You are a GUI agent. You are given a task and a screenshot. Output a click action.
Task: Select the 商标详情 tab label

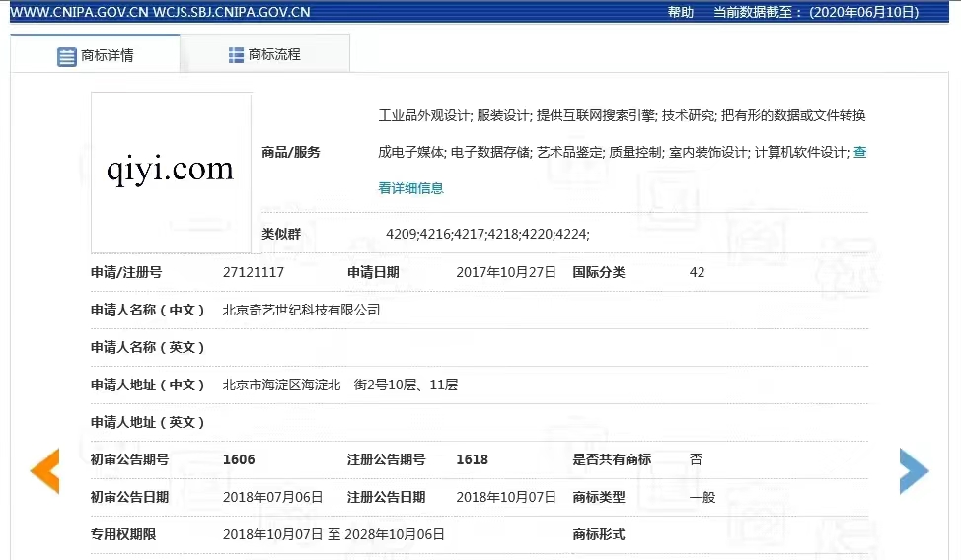coord(108,56)
